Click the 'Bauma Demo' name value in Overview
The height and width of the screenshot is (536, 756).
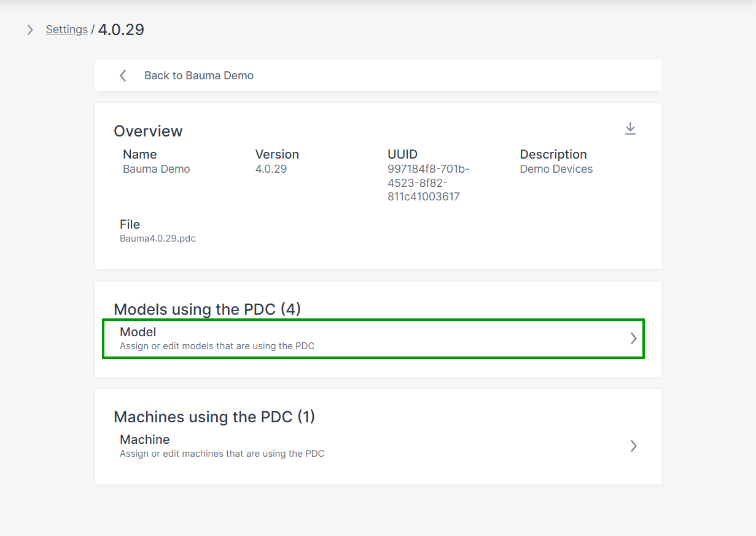click(156, 169)
